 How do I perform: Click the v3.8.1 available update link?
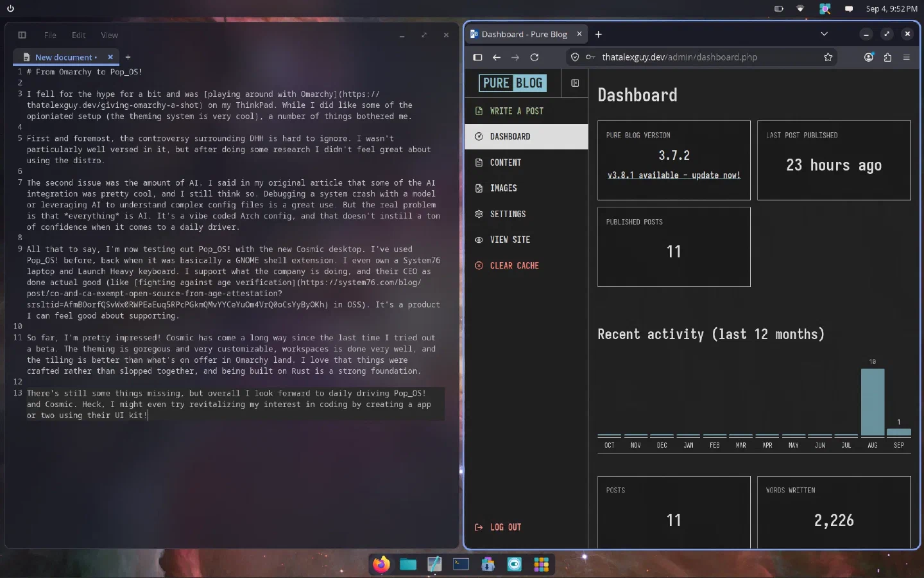(674, 175)
